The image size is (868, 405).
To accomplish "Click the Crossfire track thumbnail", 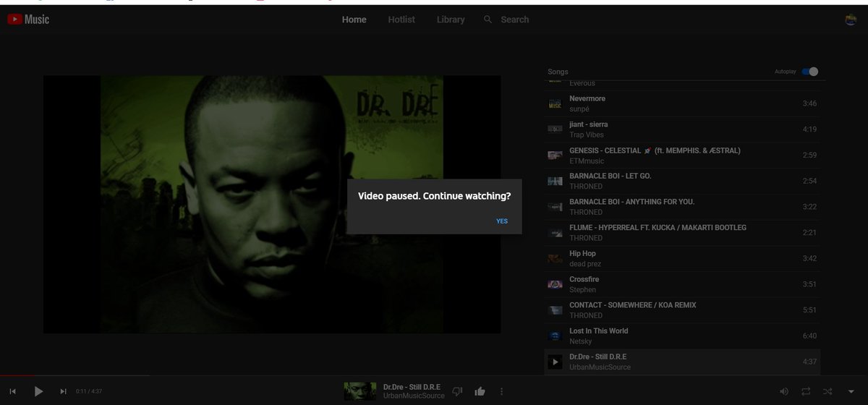I will [555, 284].
